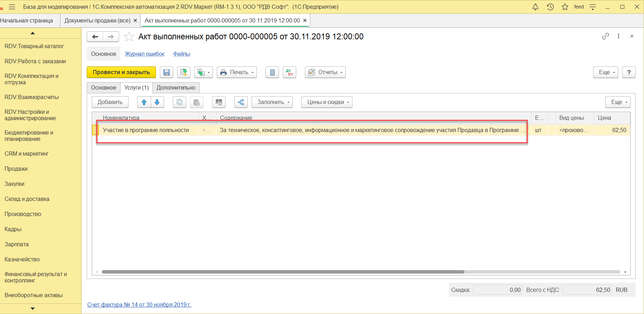Open help with the question mark button

[629, 72]
